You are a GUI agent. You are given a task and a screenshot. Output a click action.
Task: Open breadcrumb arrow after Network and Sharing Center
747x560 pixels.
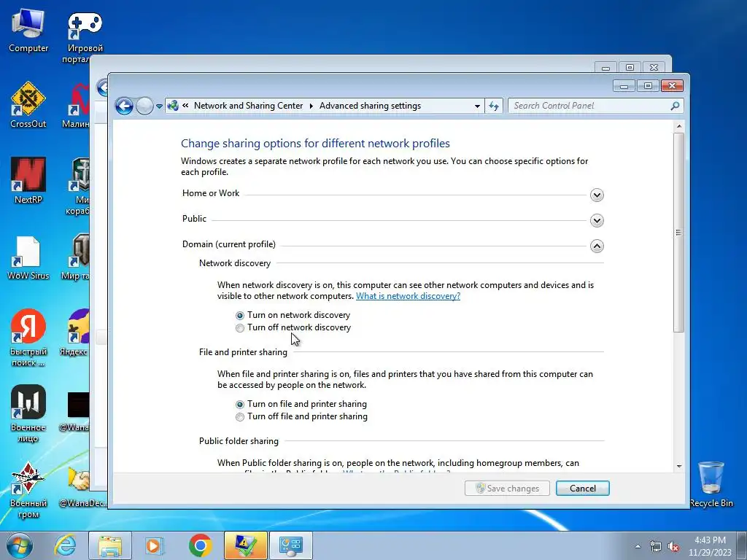(x=311, y=106)
